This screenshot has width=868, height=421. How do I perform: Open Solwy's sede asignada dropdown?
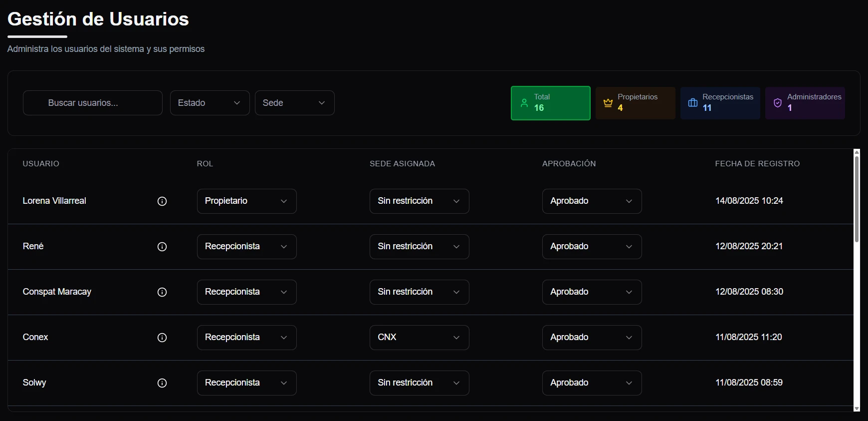coord(419,383)
